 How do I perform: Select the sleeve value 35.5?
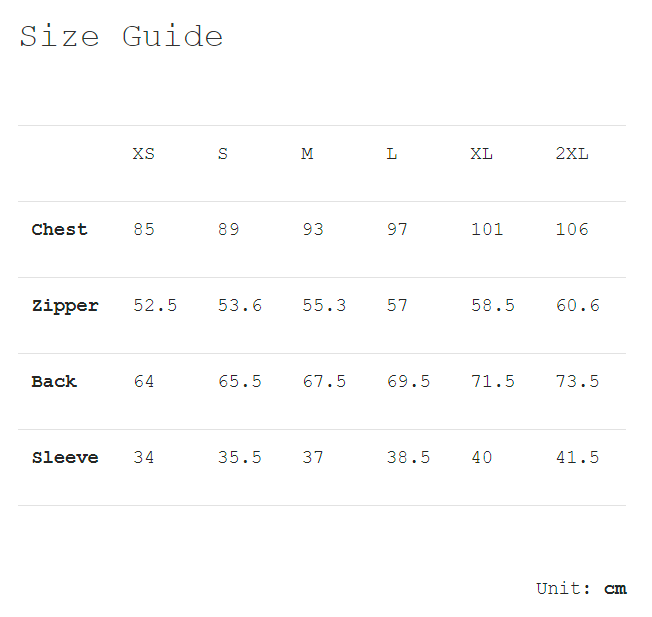click(240, 458)
